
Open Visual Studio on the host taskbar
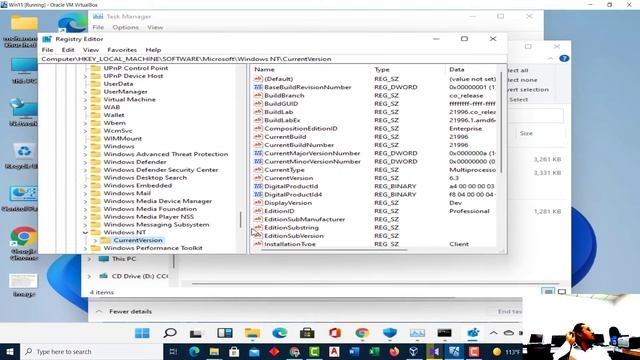pos(433,351)
